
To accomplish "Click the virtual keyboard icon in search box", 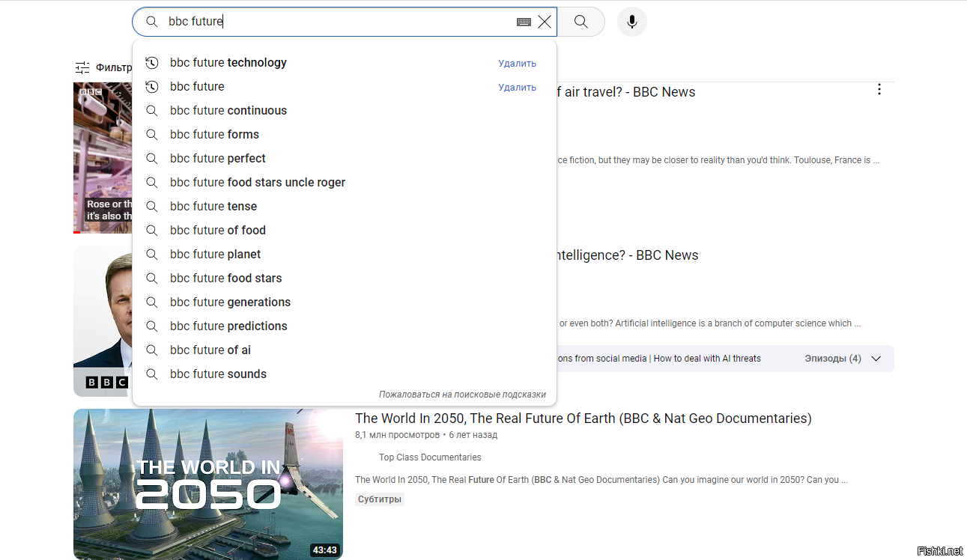I will click(524, 22).
